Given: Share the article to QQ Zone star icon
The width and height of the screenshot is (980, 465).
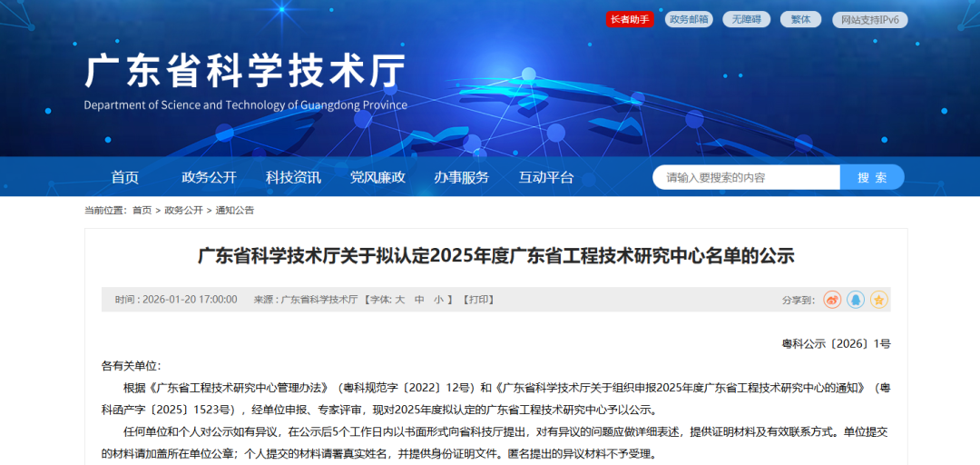Looking at the screenshot, I should (878, 300).
